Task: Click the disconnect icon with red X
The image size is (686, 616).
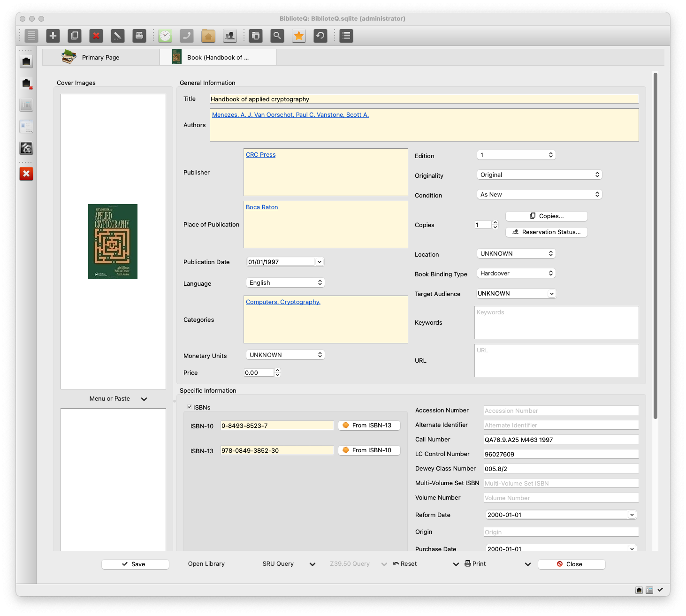Action: tap(26, 83)
